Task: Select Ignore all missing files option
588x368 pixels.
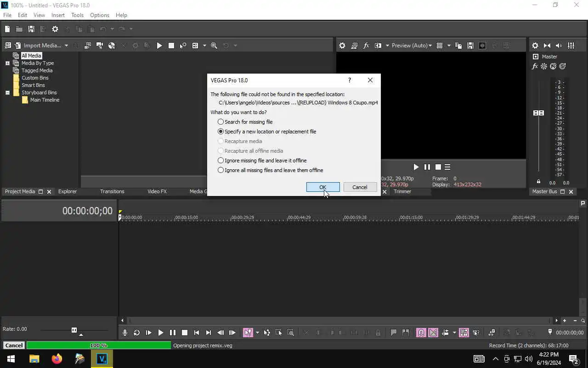Action: [271, 170]
